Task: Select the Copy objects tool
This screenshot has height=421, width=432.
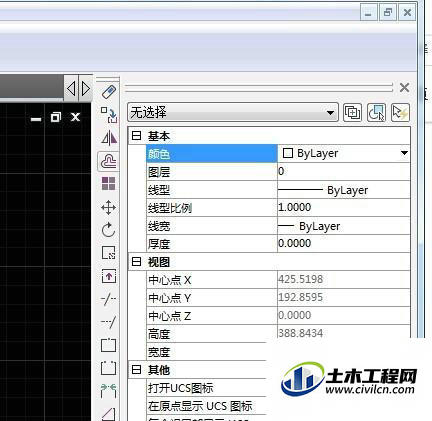Action: coord(109,114)
